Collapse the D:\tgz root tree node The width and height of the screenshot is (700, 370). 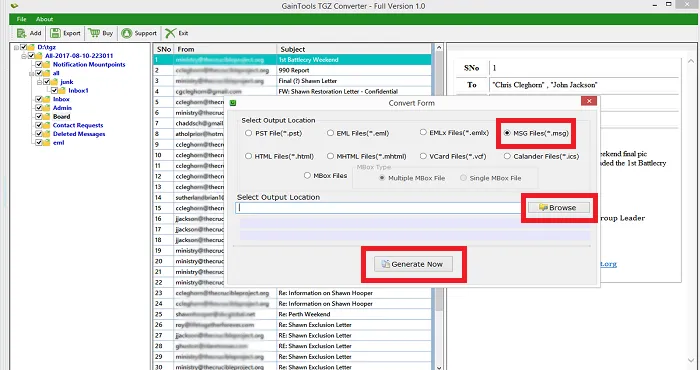coord(16,47)
